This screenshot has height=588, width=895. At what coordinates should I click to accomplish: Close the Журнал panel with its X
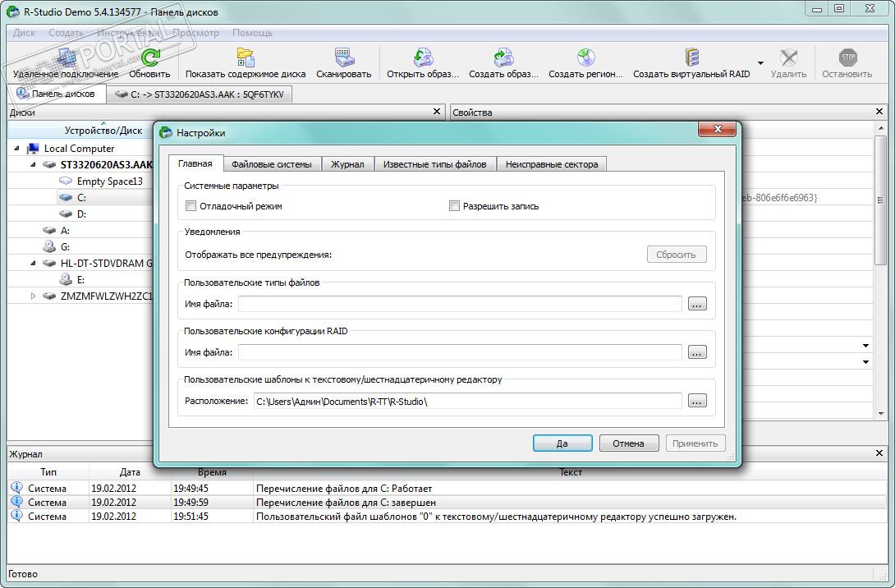pos(879,452)
